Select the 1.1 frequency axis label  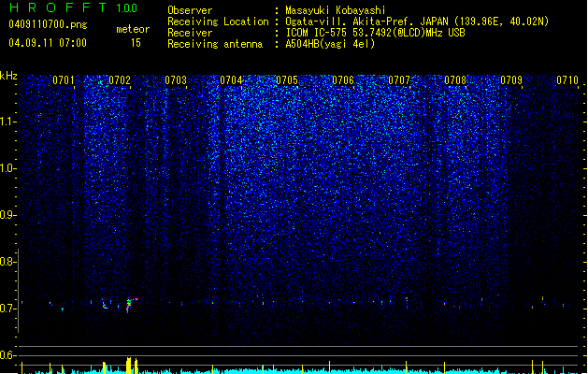7,122
